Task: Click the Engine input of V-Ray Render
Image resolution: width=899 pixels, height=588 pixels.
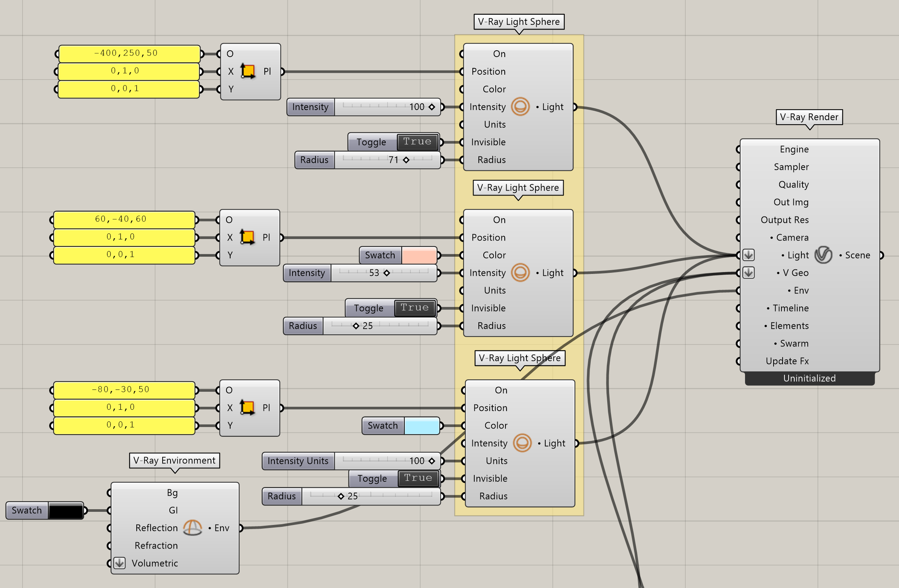Action: pos(794,149)
